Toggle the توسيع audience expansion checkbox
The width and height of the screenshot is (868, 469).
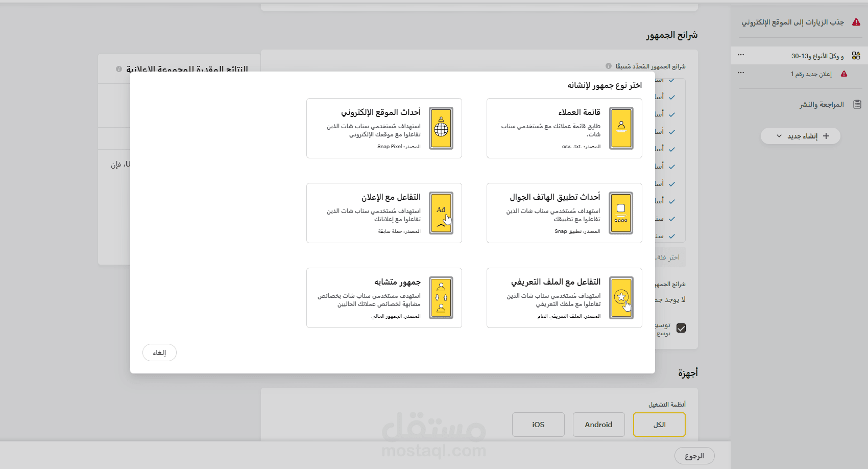681,328
